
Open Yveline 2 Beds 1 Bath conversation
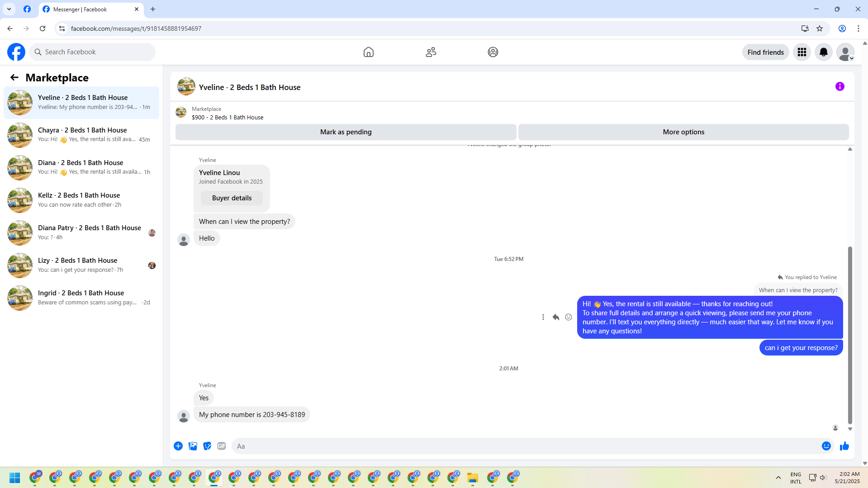pyautogui.click(x=81, y=103)
